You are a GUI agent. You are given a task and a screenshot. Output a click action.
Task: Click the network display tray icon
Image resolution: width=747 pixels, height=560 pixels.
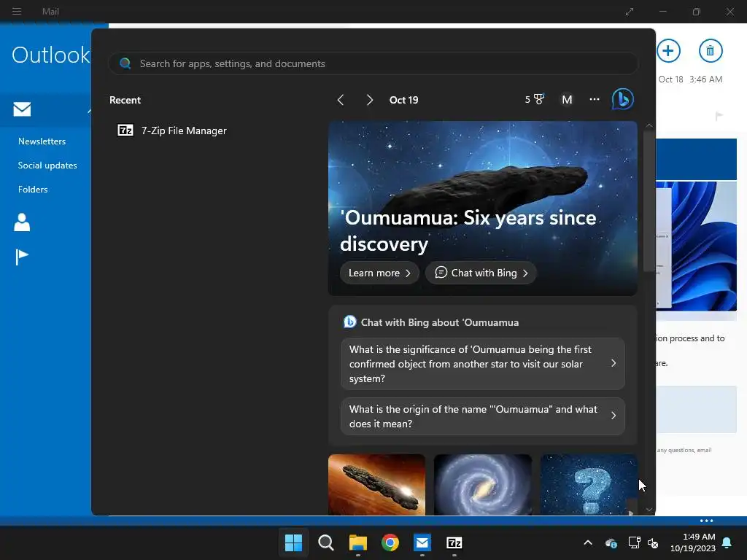tap(634, 542)
